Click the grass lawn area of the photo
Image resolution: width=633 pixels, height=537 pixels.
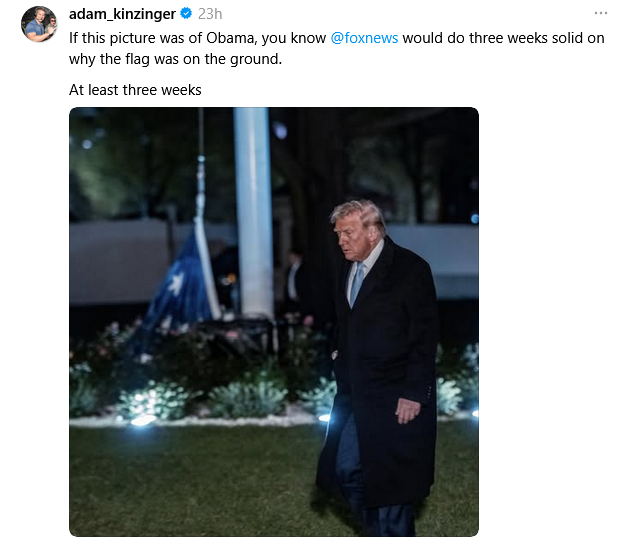(194, 480)
